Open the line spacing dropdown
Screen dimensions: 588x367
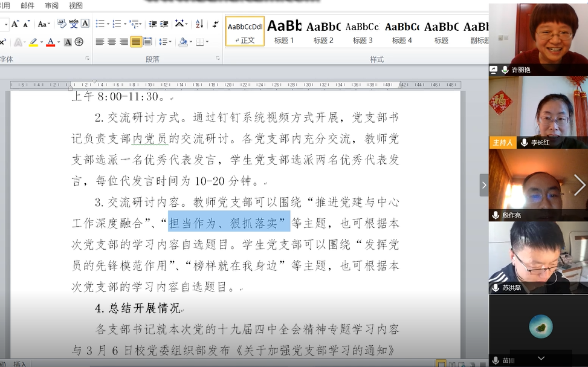click(164, 42)
